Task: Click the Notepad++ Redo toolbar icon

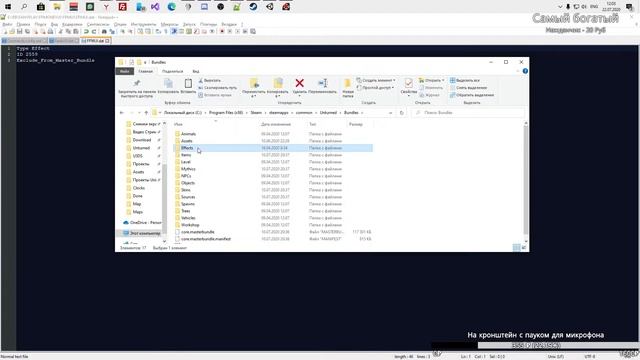Action: [x=94, y=31]
